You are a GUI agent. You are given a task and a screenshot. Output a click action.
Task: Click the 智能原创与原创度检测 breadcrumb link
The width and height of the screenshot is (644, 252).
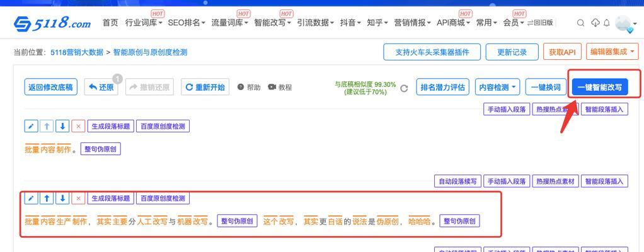(151, 52)
